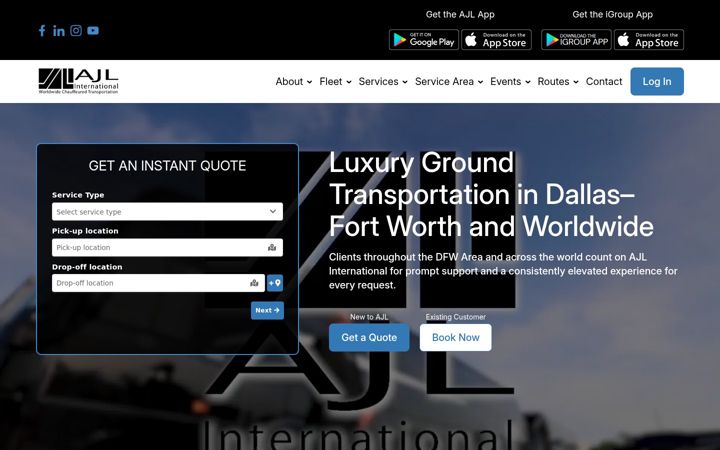Click the map icon in Pick-up location field
This screenshot has width=720, height=450.
click(x=272, y=248)
